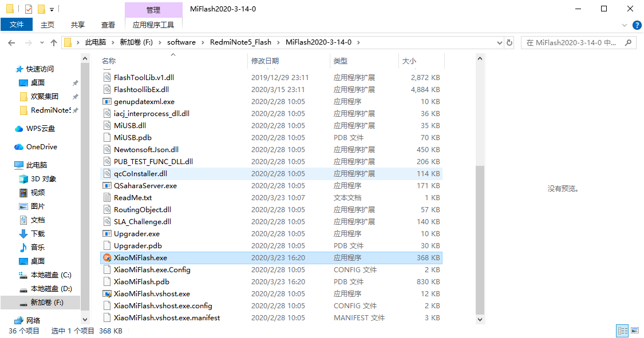644x338 pixels.
Task: Click the refresh address bar icon
Action: point(510,43)
